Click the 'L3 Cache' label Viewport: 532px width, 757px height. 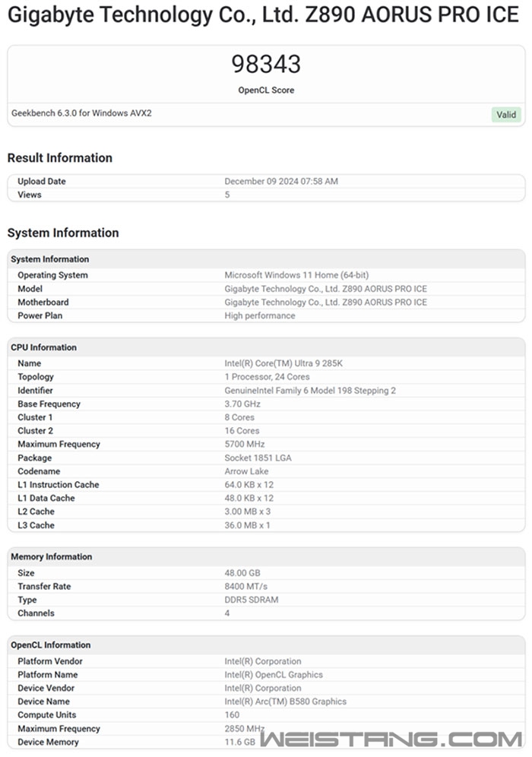[x=36, y=525]
